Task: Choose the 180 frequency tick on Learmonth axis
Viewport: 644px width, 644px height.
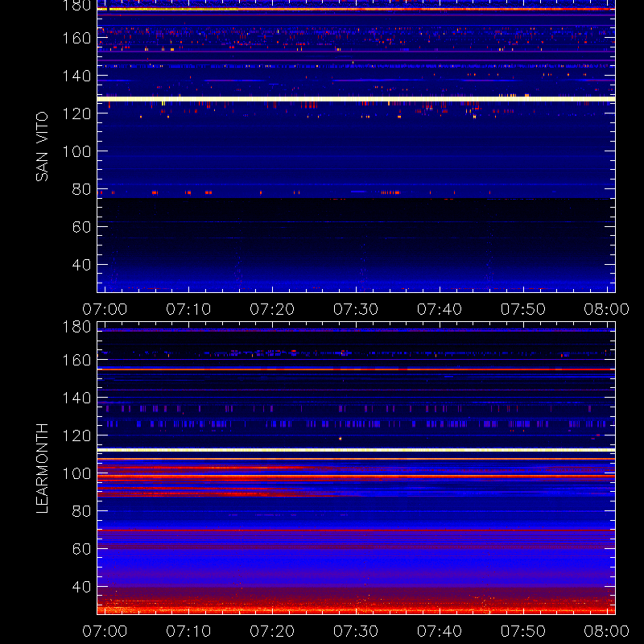Action: point(76,327)
